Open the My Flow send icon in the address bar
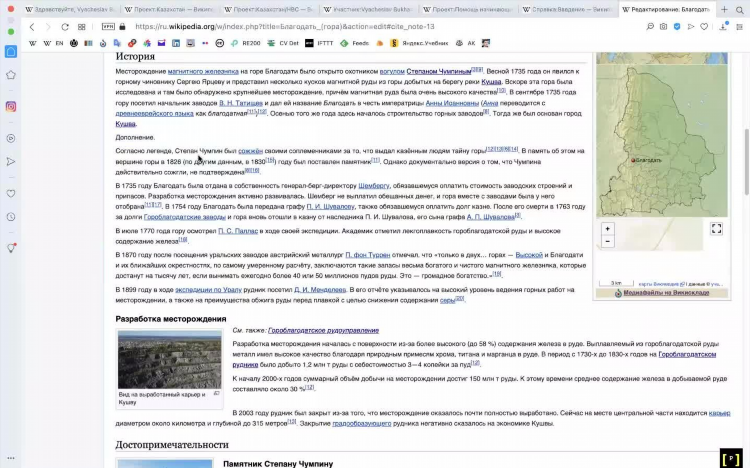Screen dimensions: 750x468 691,27
